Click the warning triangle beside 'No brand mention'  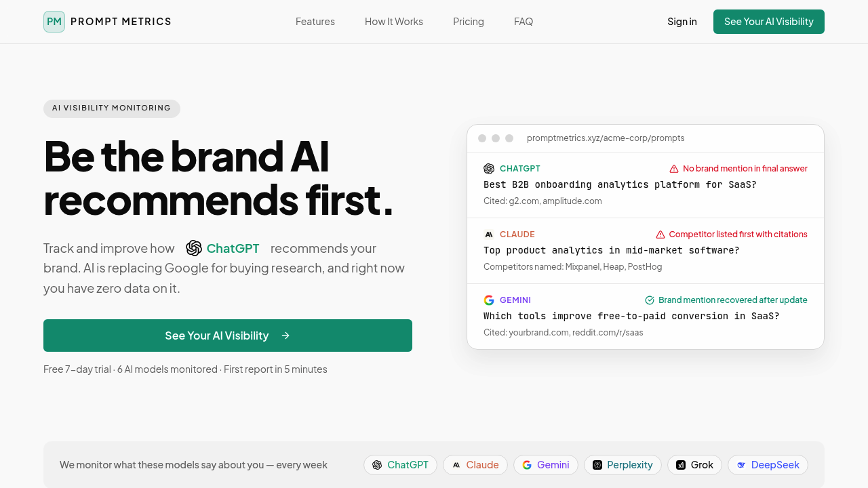pos(673,168)
